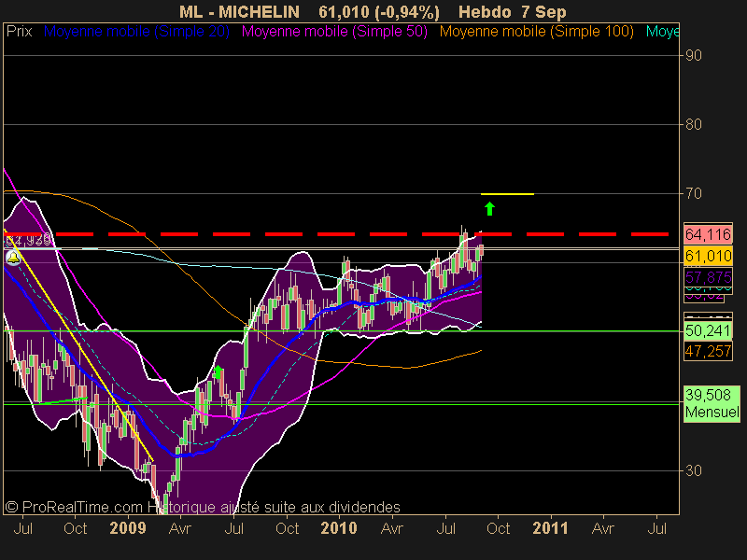The width and height of the screenshot is (747, 560).
Task: Click the green 50,241 price label
Action: click(708, 330)
